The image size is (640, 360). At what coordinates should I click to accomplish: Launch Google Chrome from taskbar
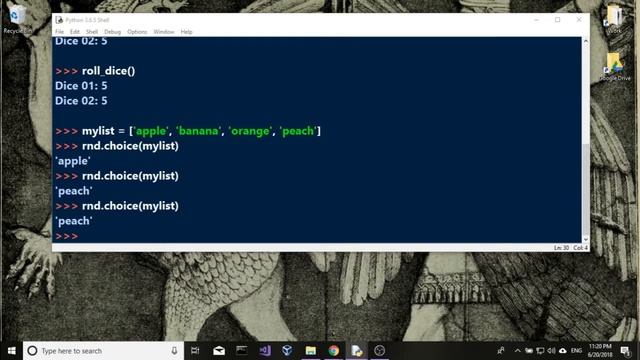[x=333, y=351]
